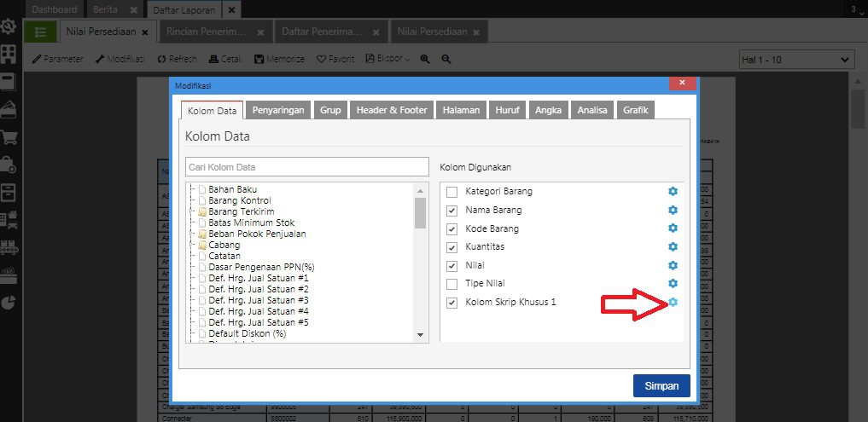This screenshot has width=868, height=422.
Task: Open the Rincian Penerim... report tab
Action: click(216, 32)
